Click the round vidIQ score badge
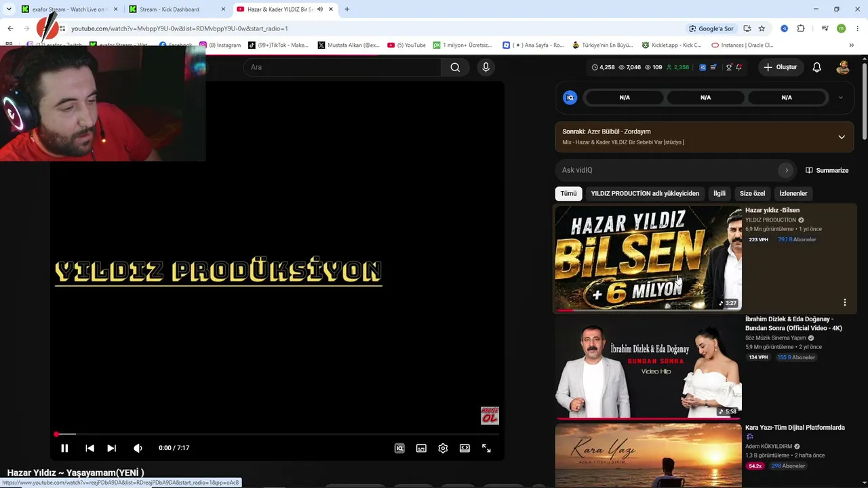Viewport: 868px width, 488px height. click(x=570, y=98)
